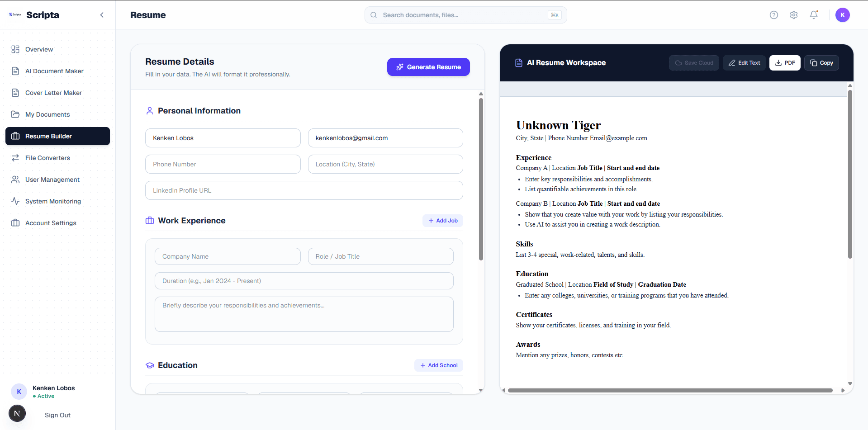Image resolution: width=868 pixels, height=430 pixels.
Task: Click the Location (City, State) field
Action: [x=385, y=164]
